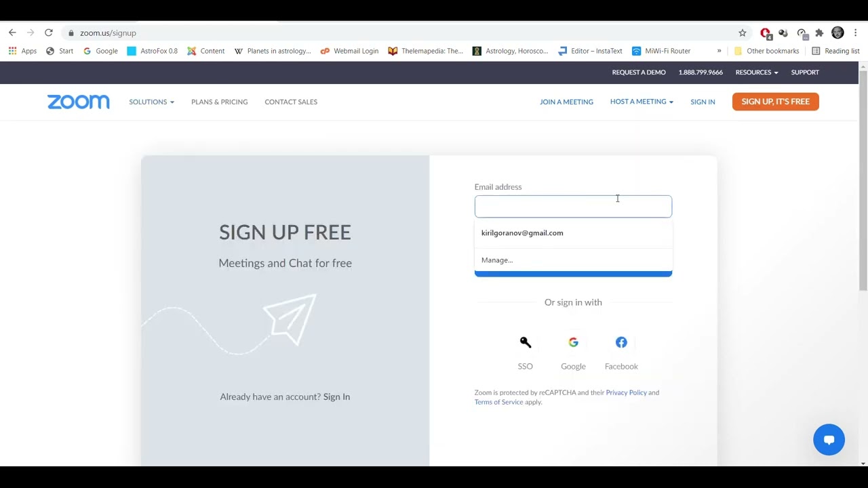Show more bookmarks with the chevron
Screen dimensions: 868x488
tap(719, 51)
